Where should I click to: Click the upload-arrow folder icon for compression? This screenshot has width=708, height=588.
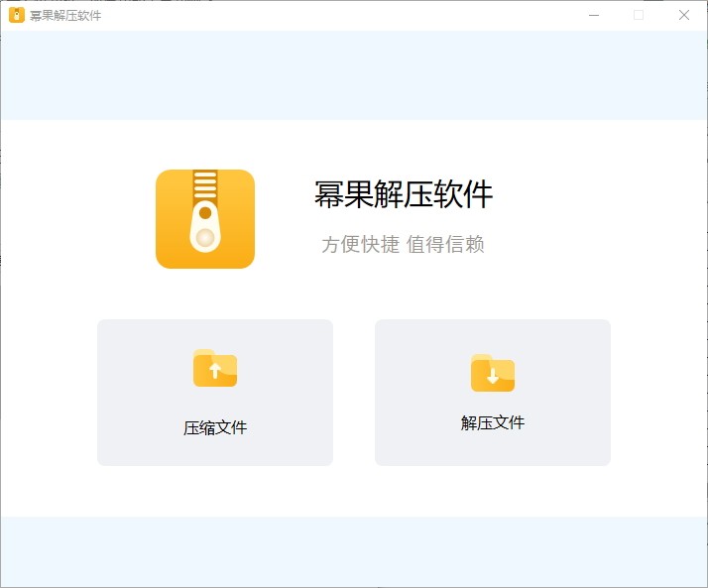coord(215,368)
